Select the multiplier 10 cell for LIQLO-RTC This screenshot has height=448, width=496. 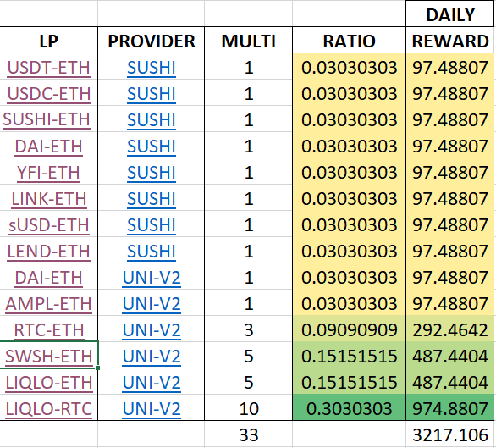click(x=249, y=407)
